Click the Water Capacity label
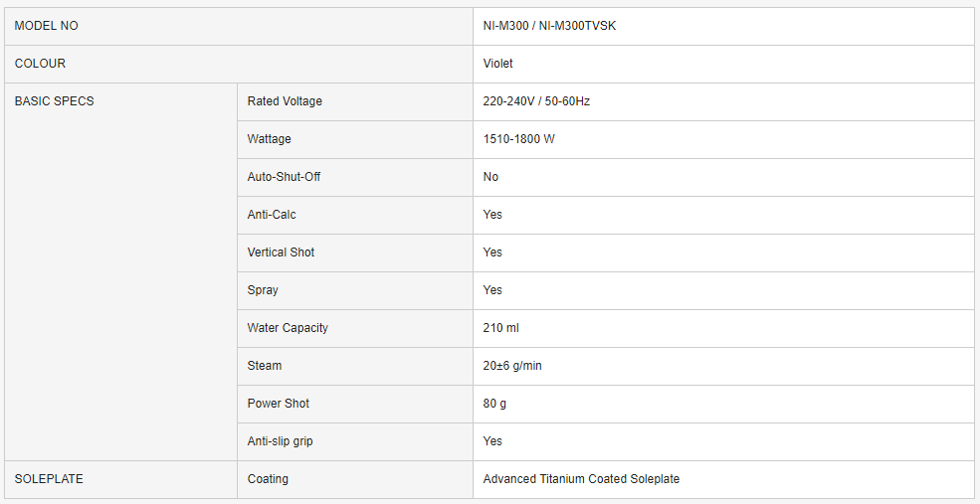This screenshot has width=980, height=504. [288, 328]
